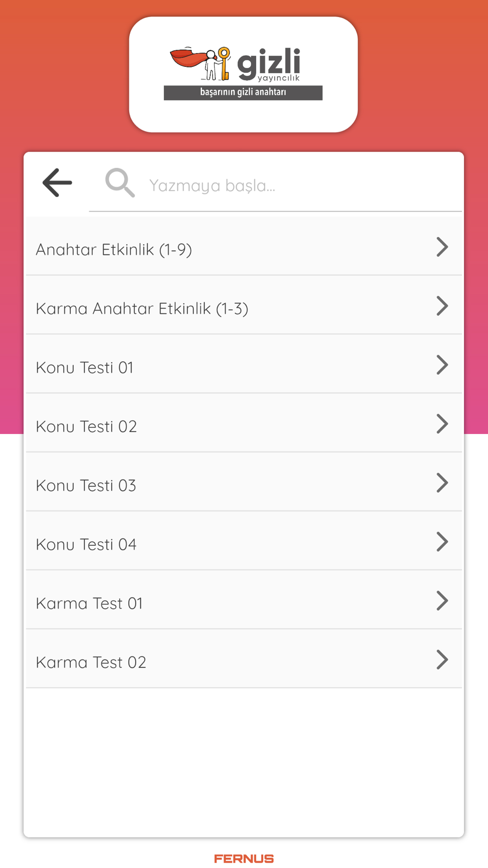Open chevron next to Konu Testi 02
Screen dimensions: 488x868
point(442,424)
